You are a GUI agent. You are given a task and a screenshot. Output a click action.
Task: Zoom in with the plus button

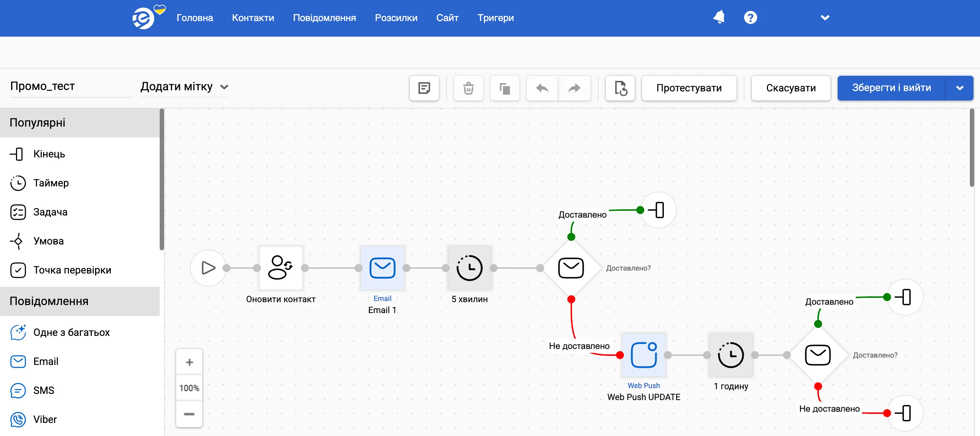(x=189, y=362)
